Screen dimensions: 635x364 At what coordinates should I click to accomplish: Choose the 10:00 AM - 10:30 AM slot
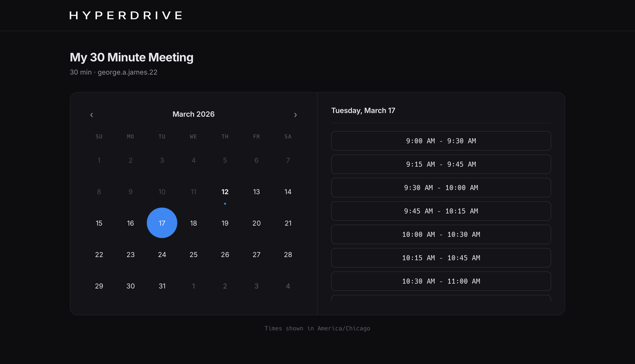(x=441, y=234)
